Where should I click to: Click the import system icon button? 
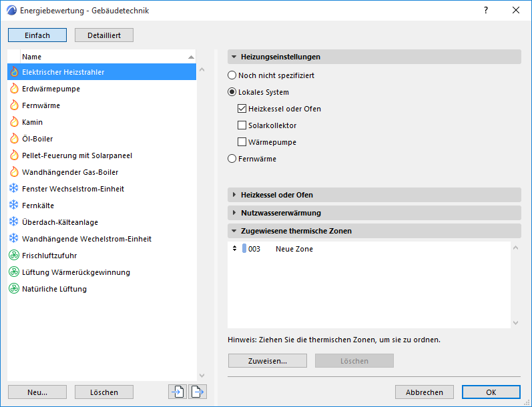tap(178, 392)
